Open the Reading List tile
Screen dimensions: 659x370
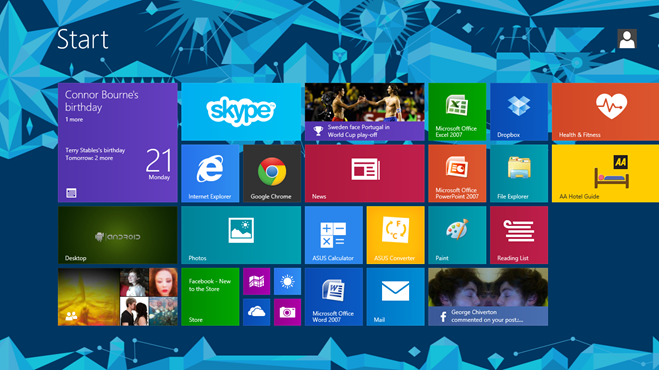point(519,235)
